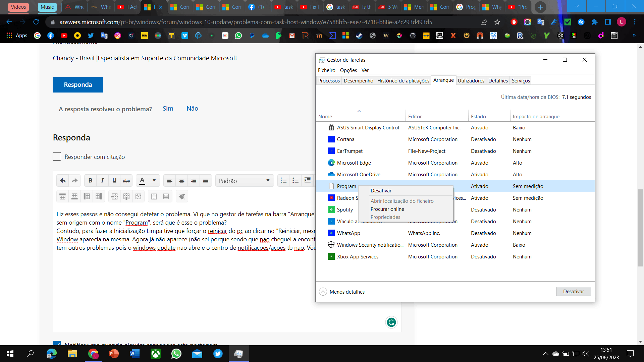The height and width of the screenshot is (362, 644).
Task: Apply italic formatting in the reply editor
Action: [102, 181]
